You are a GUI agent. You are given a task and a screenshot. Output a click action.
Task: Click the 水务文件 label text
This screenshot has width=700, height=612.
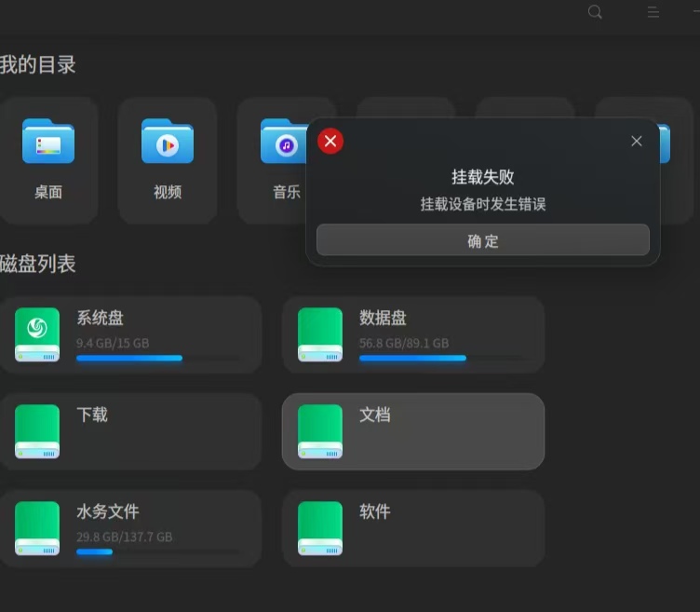tap(108, 511)
